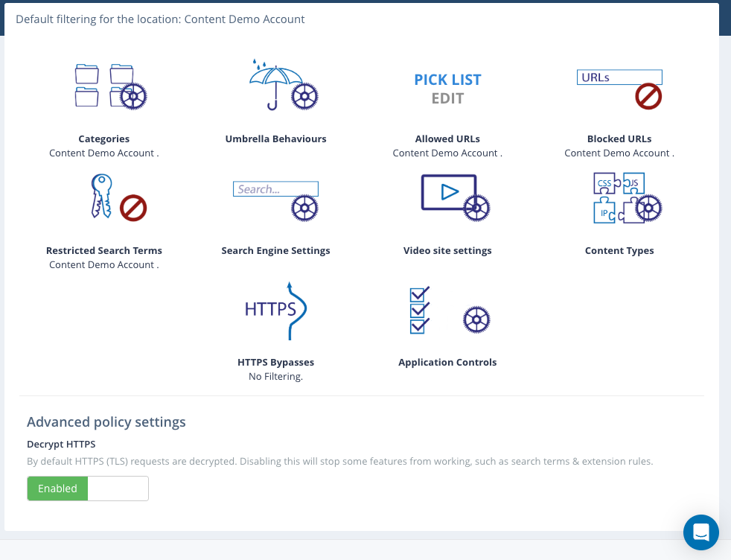Click the Application Controls label
This screenshot has height=560, width=731.
click(447, 362)
